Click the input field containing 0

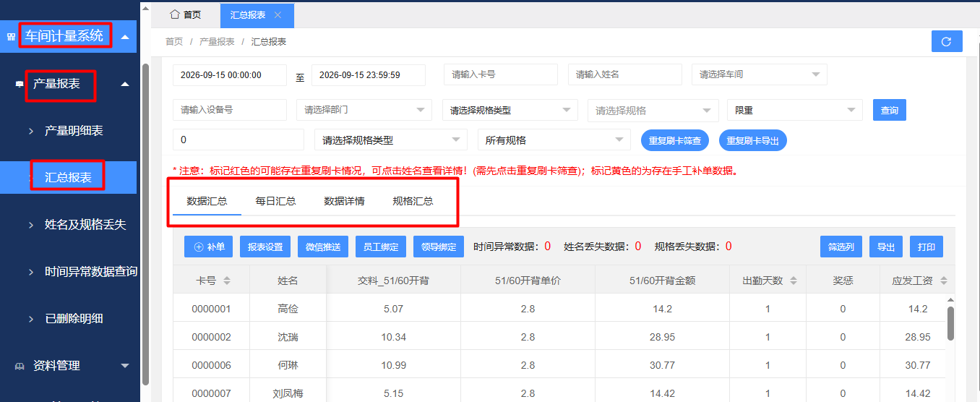tap(238, 140)
